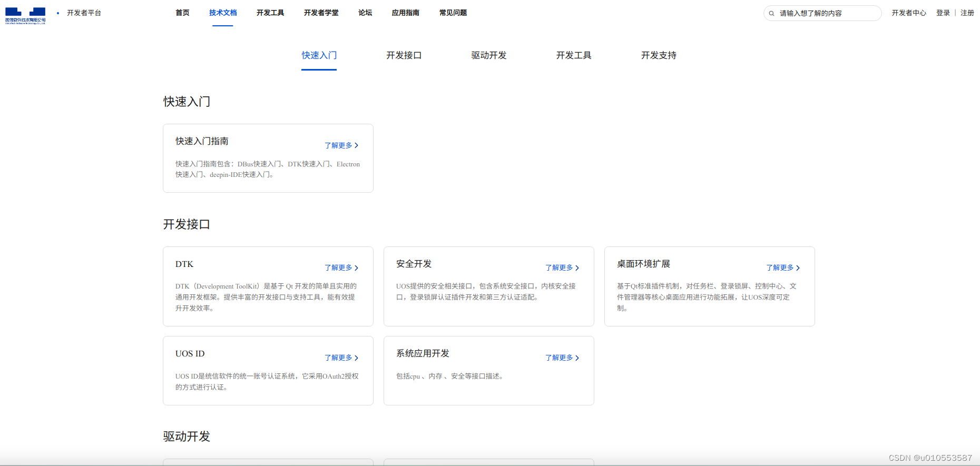
Task: Click the 开发接口 section heading
Action: coord(187,224)
